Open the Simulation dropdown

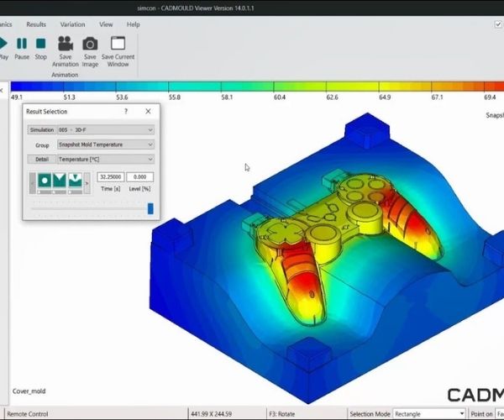point(105,130)
